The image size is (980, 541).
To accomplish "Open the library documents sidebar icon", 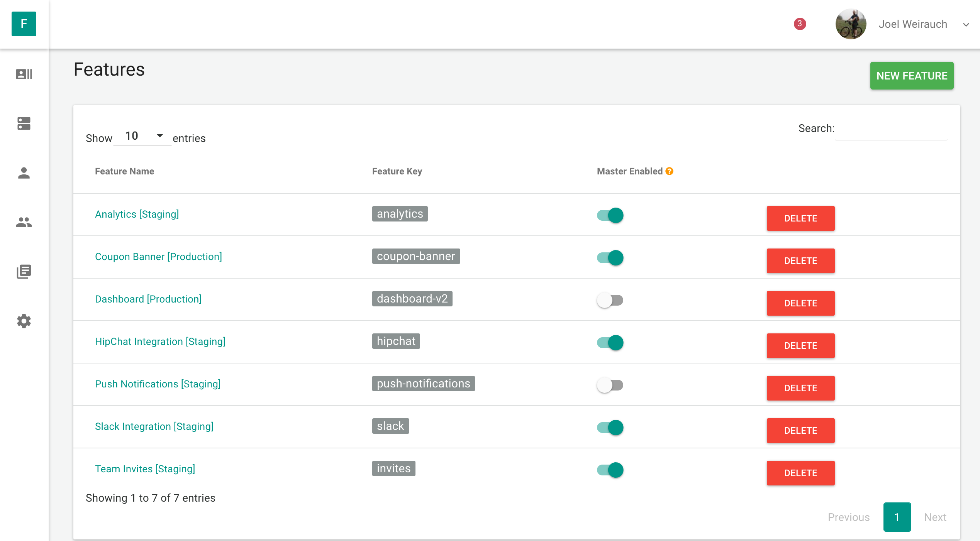I will tap(24, 272).
